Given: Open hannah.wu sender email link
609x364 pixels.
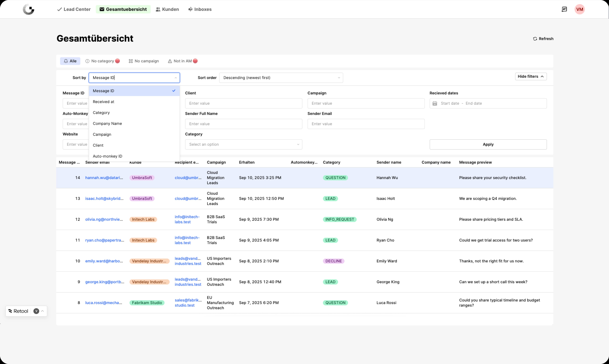Looking at the screenshot, I should [104, 178].
